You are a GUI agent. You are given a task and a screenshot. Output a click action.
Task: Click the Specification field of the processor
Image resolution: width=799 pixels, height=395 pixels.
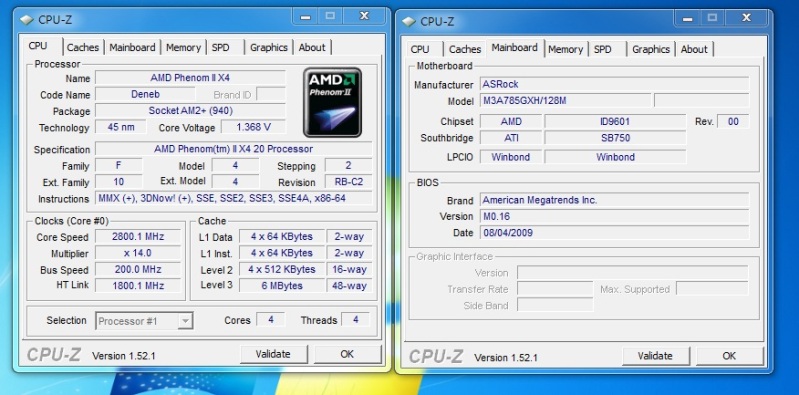click(x=233, y=149)
